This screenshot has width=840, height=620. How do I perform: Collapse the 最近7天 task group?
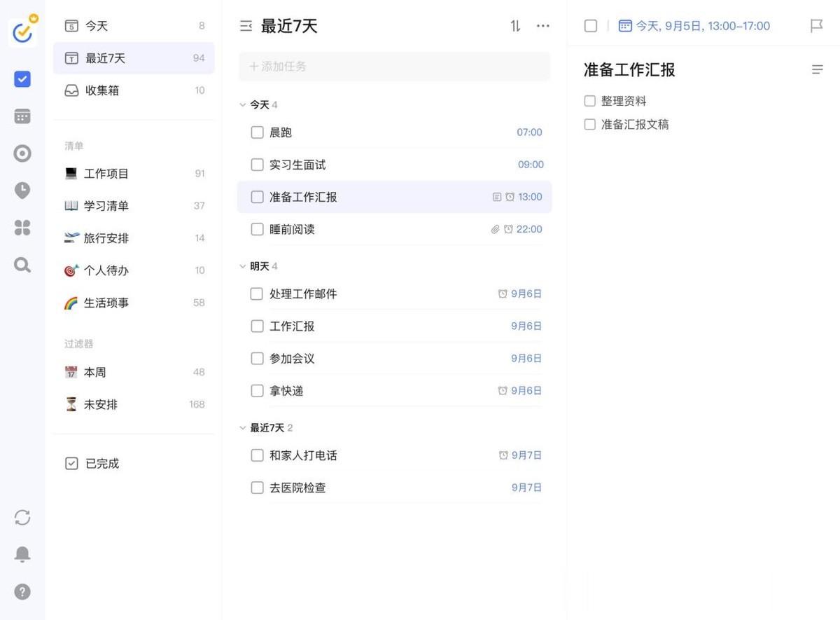coord(243,427)
